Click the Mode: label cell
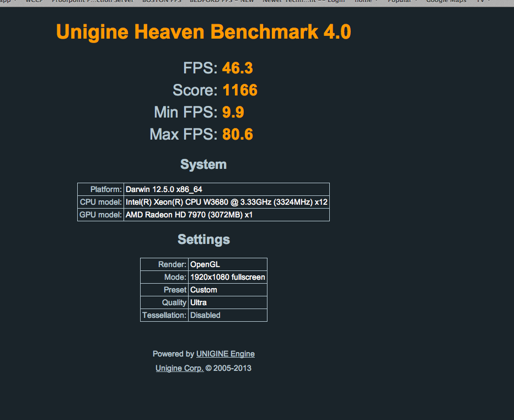 point(164,277)
